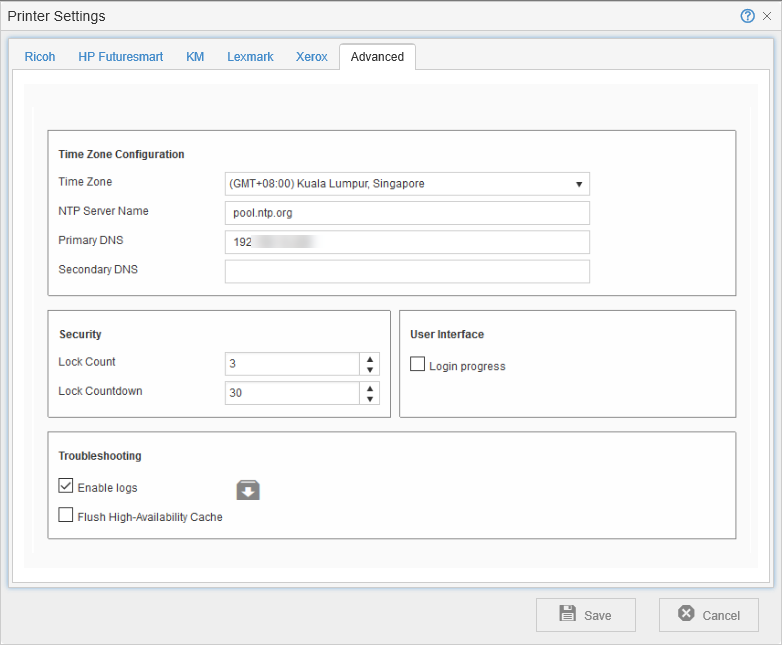This screenshot has width=782, height=645.
Task: Click the download logs archive icon
Action: pos(248,490)
